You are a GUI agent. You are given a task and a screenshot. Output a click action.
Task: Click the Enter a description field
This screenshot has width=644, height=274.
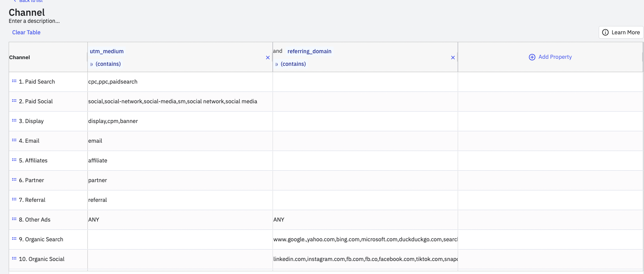pyautogui.click(x=34, y=21)
